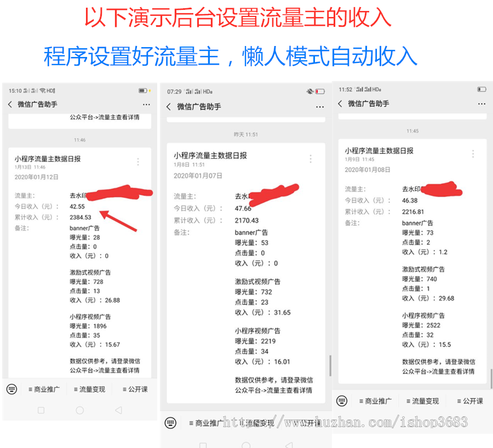The height and width of the screenshot is (448, 493).
Task: Tap the back arrow beside 微信广告助手 on the left screen
Action: [10, 104]
